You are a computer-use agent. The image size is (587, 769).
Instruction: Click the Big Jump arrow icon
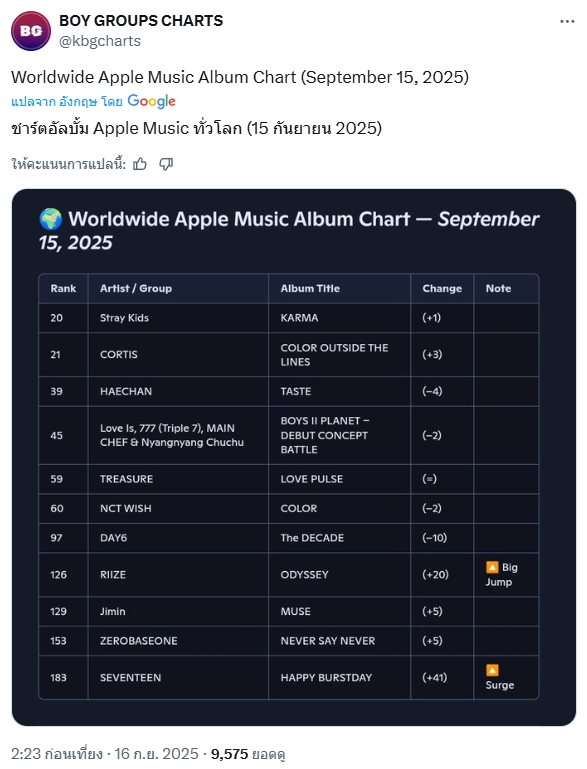pos(492,567)
